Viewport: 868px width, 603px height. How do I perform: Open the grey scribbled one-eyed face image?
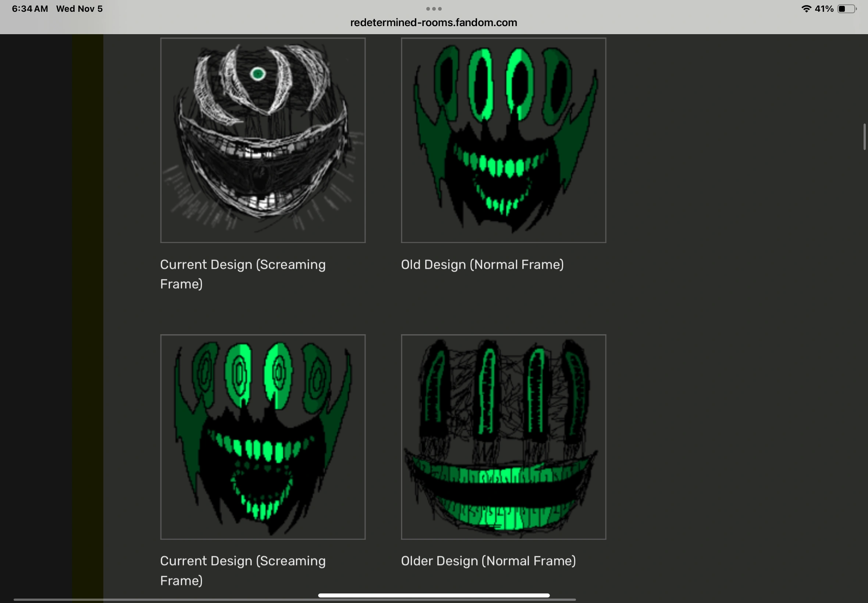pyautogui.click(x=263, y=140)
